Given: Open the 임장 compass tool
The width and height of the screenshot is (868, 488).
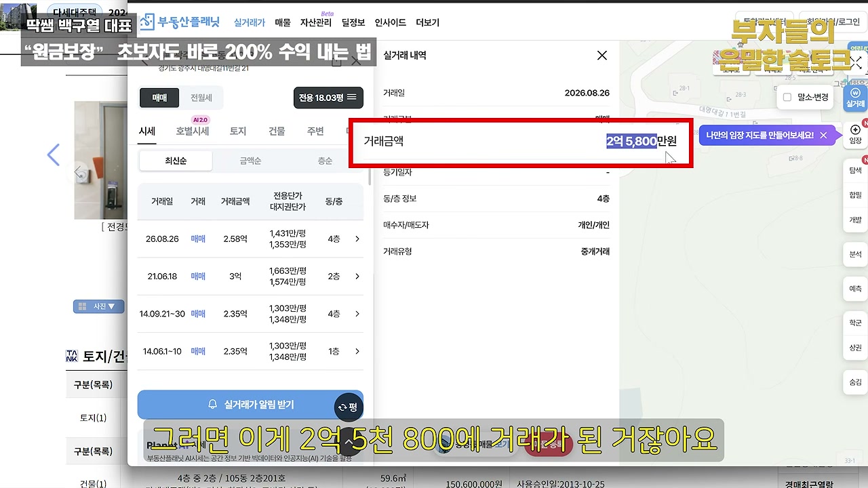Looking at the screenshot, I should pyautogui.click(x=855, y=134).
